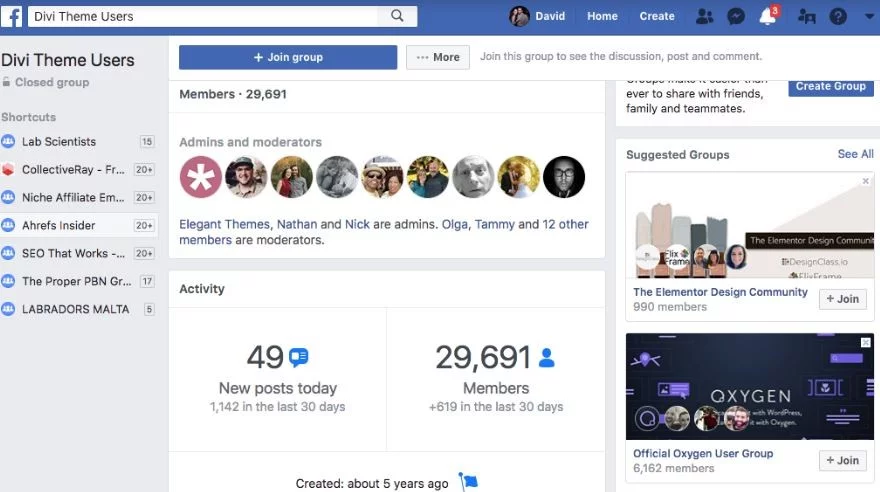Click the friend finder icon with flag
Image resolution: width=880 pixels, height=492 pixels.
[806, 16]
